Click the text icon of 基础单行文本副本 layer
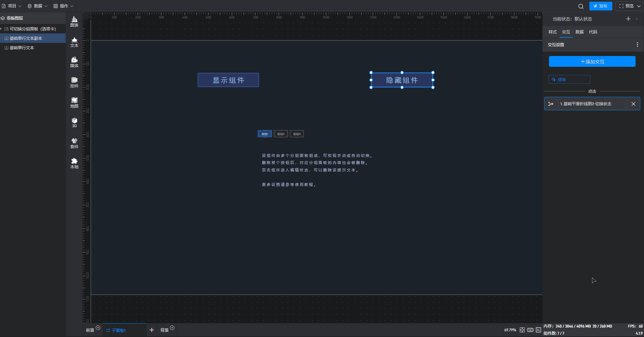 click(6, 38)
